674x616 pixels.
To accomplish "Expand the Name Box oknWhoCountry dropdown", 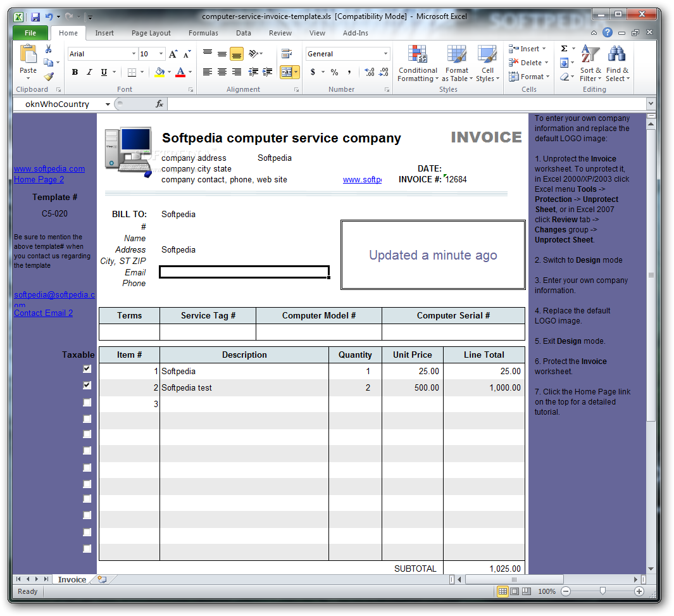I will 108,104.
